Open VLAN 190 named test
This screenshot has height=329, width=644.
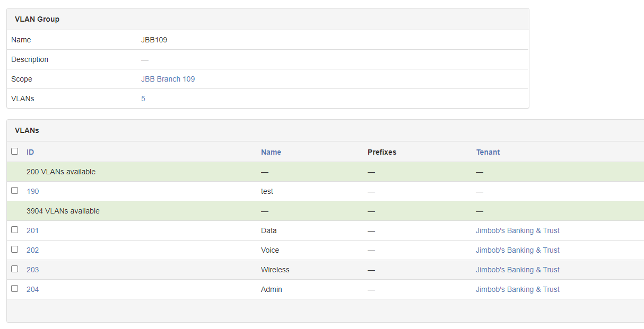32,191
